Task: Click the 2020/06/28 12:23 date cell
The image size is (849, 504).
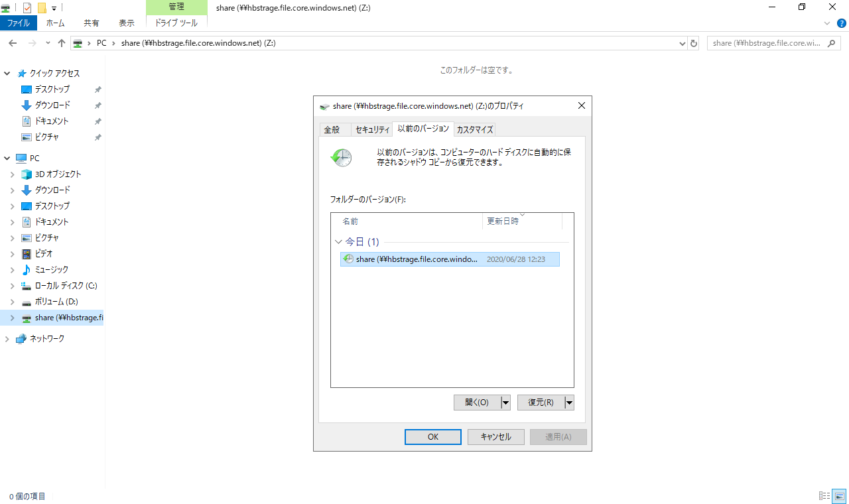Action: (516, 259)
